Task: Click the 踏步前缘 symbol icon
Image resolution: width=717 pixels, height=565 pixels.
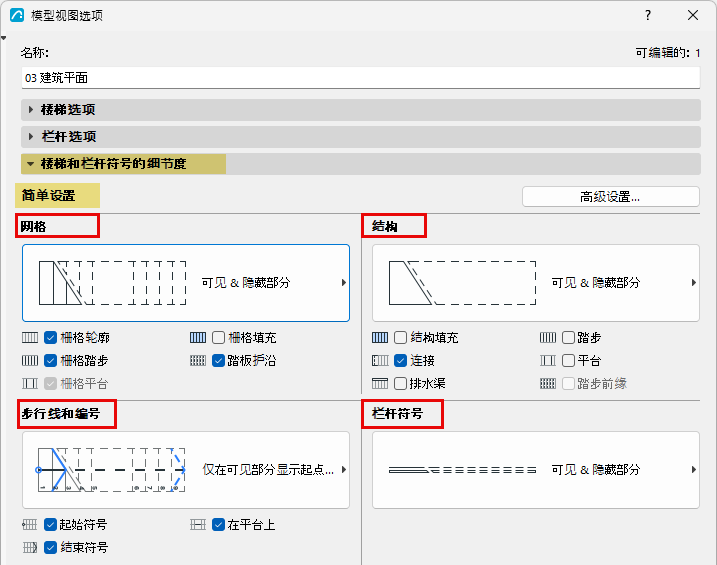Action: 548,384
